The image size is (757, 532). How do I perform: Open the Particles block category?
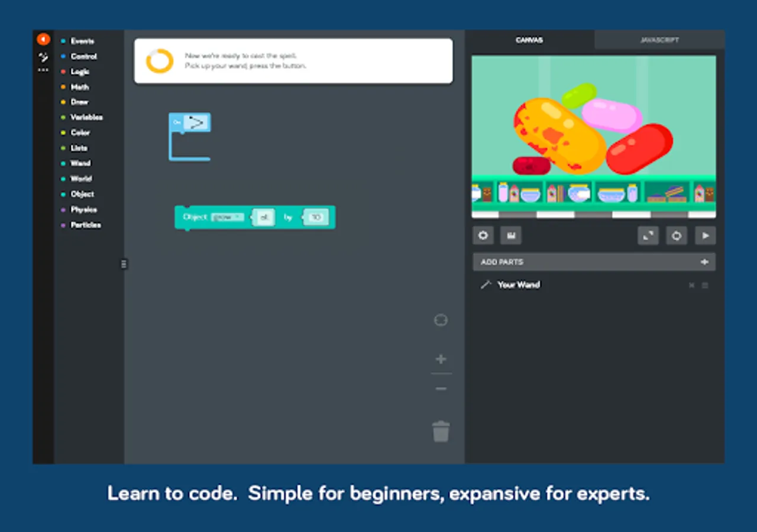point(86,225)
